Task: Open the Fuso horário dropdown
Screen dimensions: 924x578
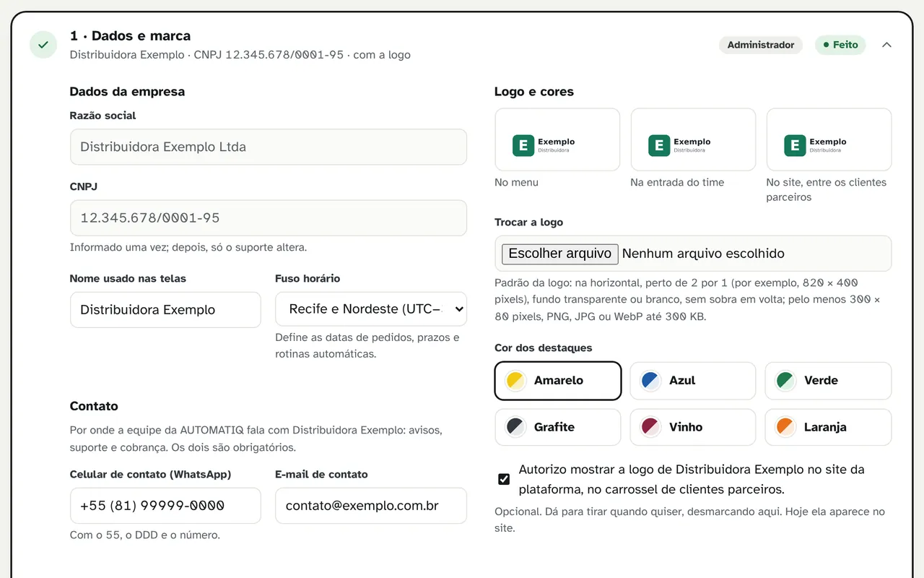Action: click(x=371, y=309)
